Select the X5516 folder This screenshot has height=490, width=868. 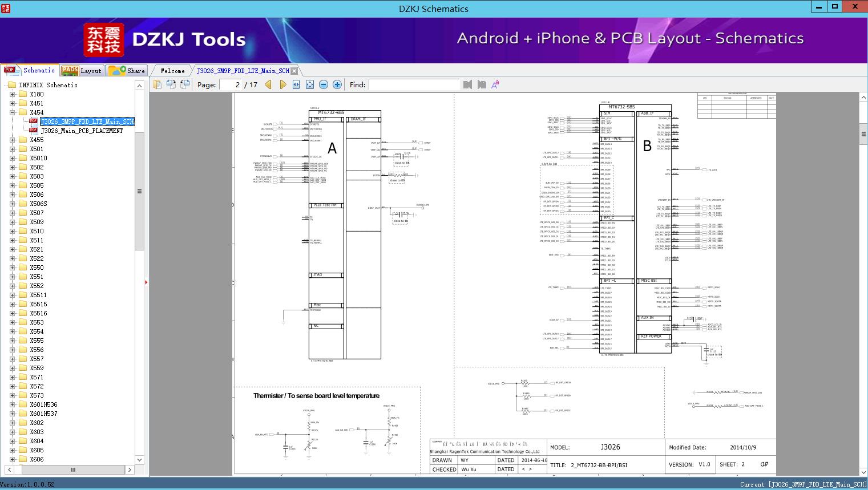point(38,313)
